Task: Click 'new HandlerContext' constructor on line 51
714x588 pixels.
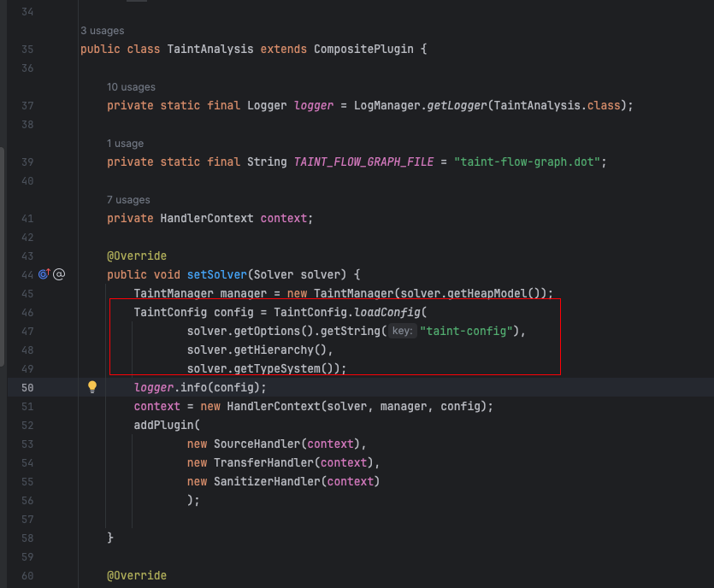Action: (260, 406)
